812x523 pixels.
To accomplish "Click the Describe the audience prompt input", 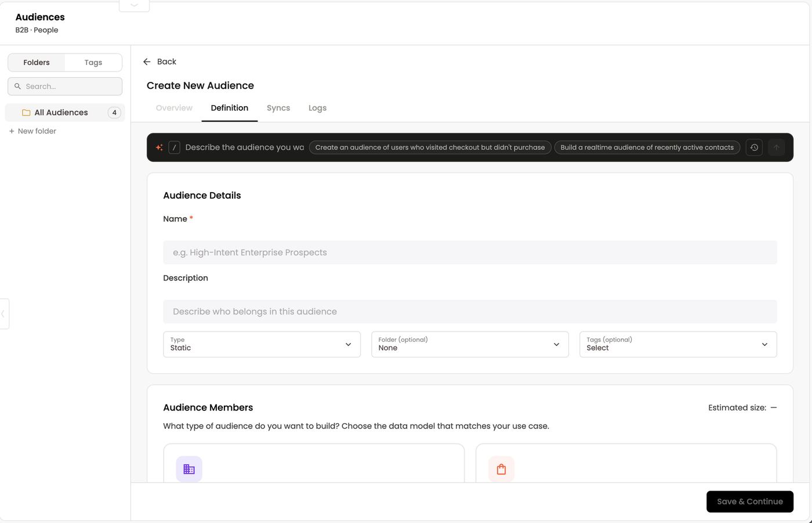I will pos(245,147).
